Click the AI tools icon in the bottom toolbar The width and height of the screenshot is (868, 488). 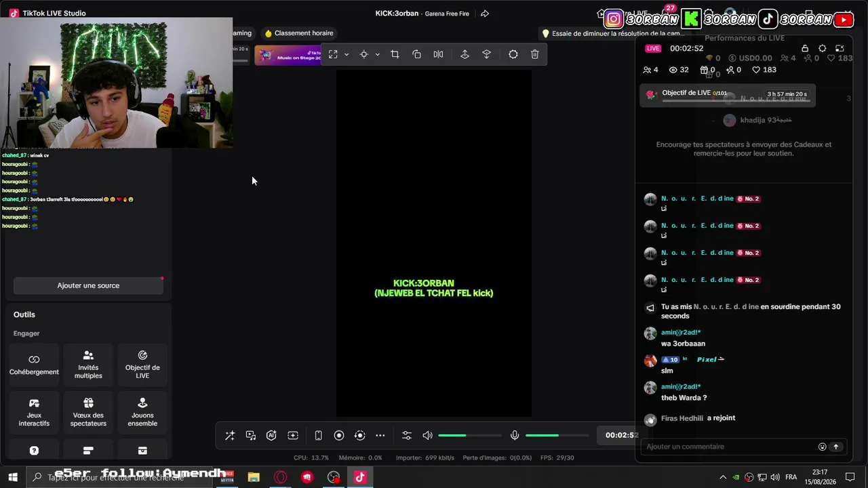point(271,435)
